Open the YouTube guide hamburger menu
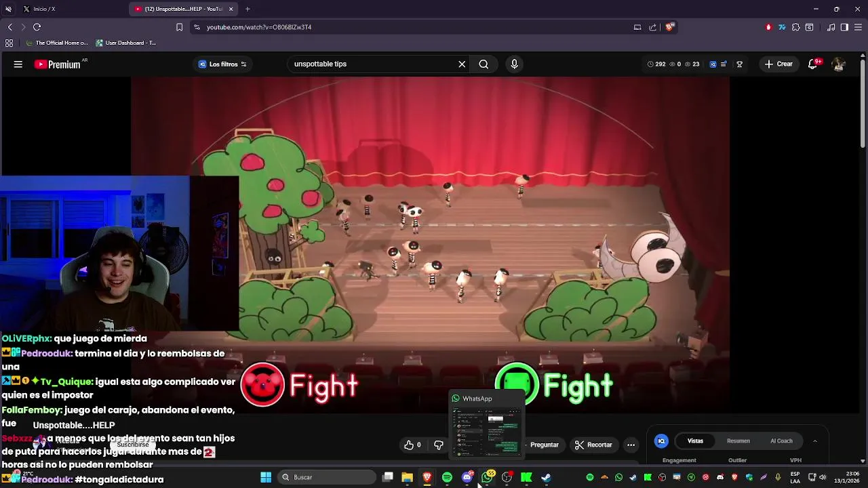The width and height of the screenshot is (868, 488). pyautogui.click(x=18, y=64)
